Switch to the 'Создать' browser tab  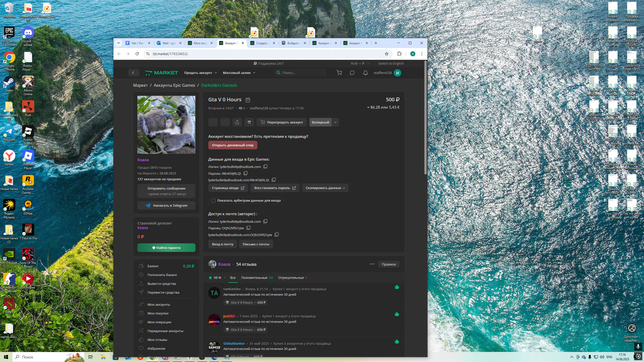[263, 43]
